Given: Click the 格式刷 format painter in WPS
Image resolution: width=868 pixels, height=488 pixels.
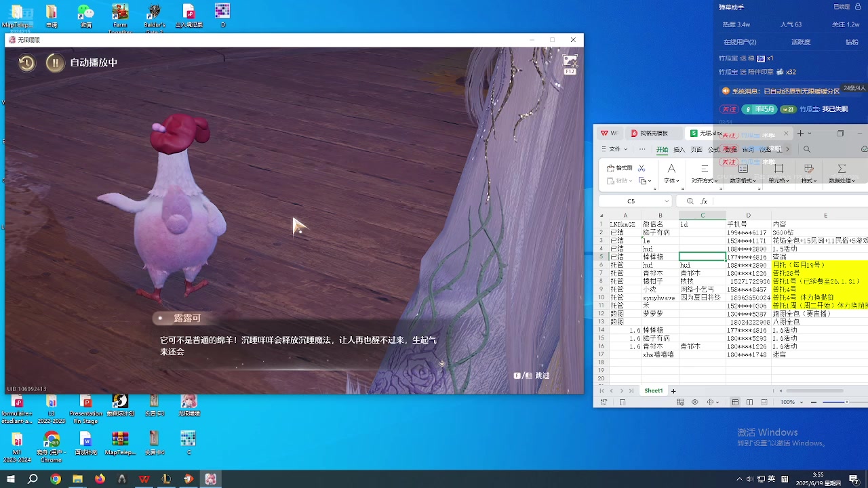Looking at the screenshot, I should 619,168.
